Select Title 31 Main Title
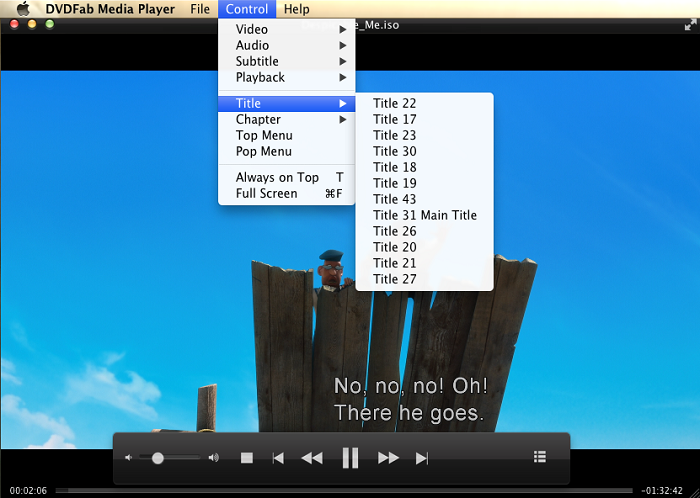700x498 pixels. [x=425, y=216]
